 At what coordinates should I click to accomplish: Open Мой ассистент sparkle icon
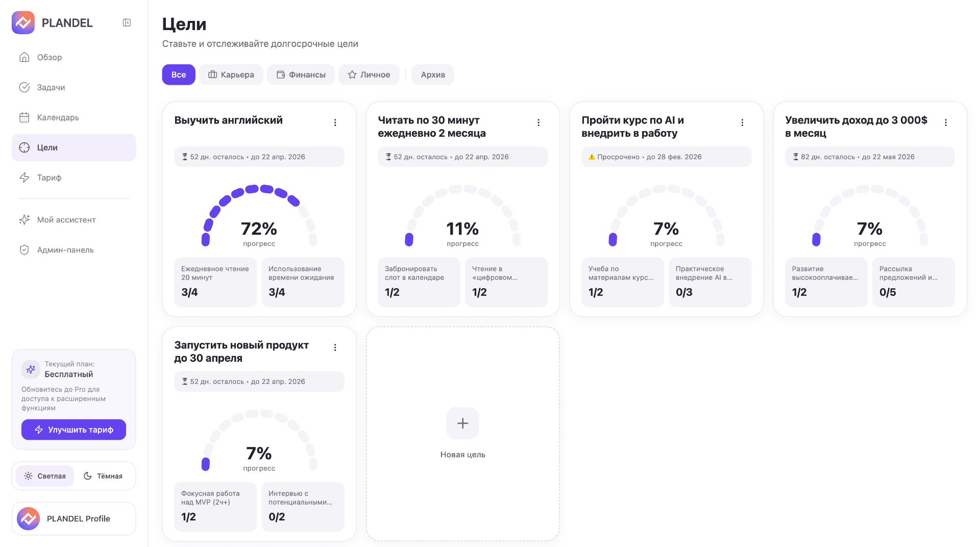click(24, 220)
